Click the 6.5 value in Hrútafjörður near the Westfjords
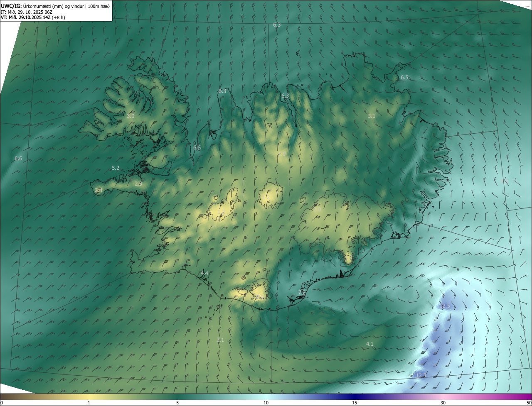Viewport: 532px width, 406px height. (x=197, y=148)
